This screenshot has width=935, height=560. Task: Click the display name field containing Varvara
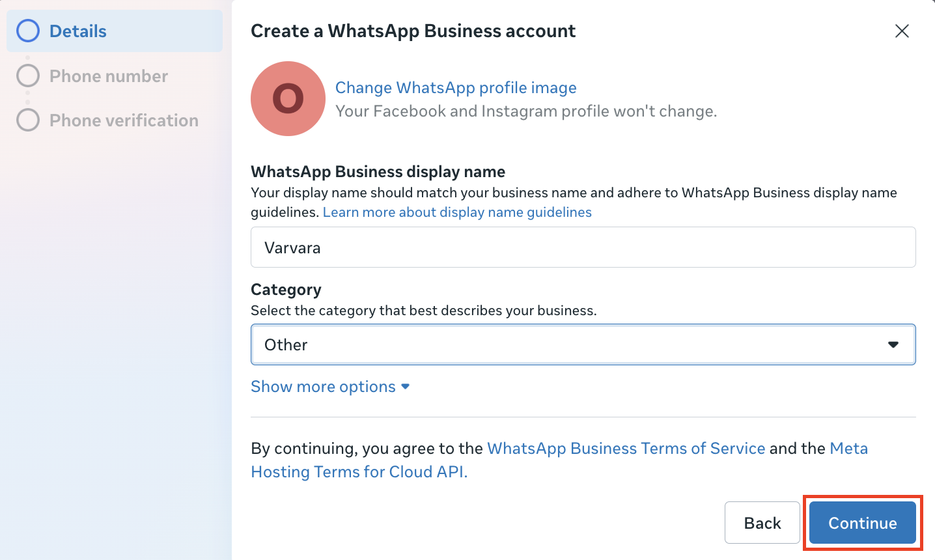[583, 247]
